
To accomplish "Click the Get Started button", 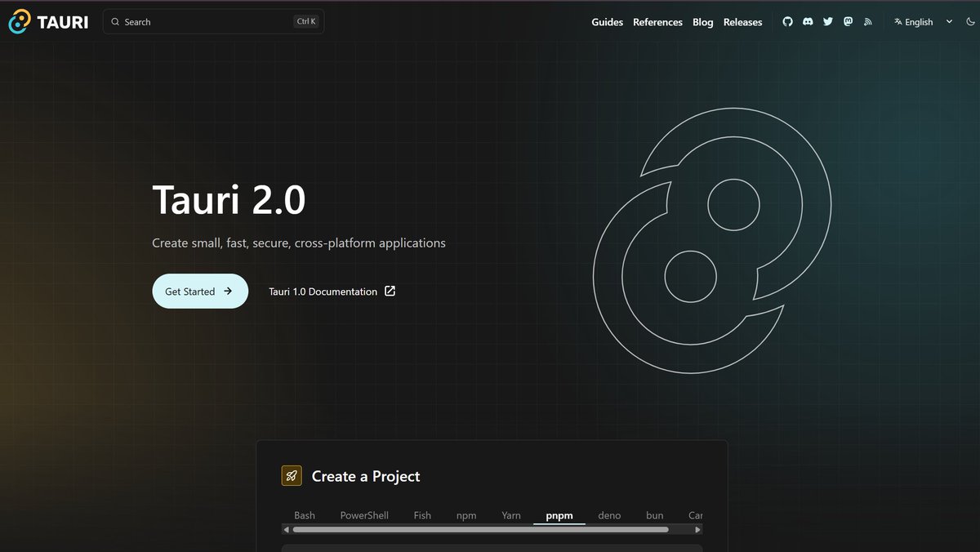I will tap(200, 291).
